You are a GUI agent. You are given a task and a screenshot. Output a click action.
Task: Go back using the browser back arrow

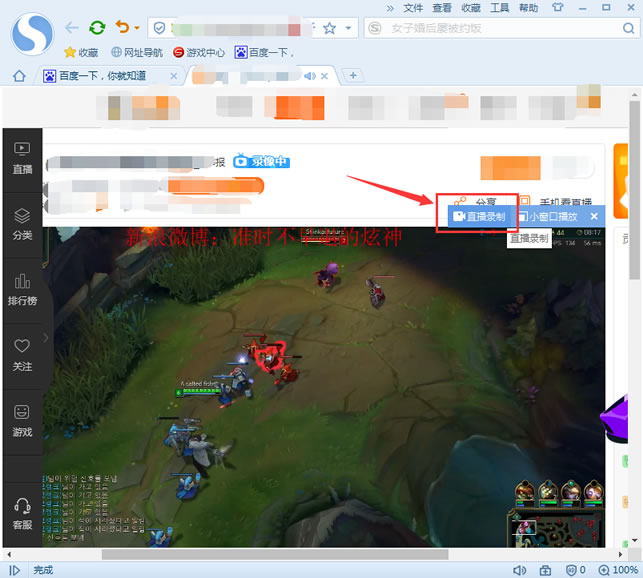72,27
